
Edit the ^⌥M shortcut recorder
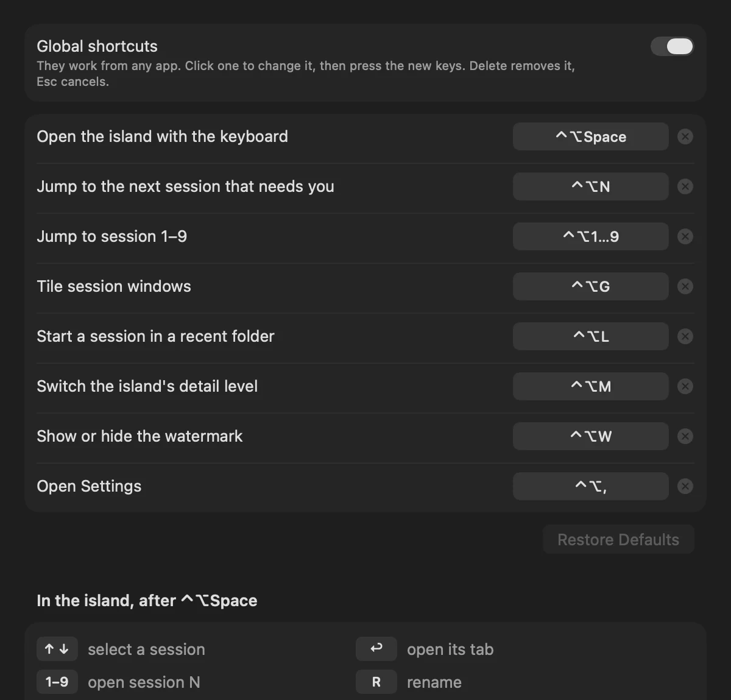(x=591, y=386)
